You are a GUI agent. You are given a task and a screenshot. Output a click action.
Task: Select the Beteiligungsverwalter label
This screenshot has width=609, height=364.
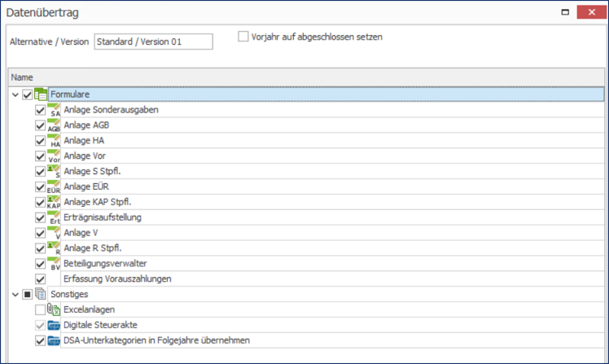tap(105, 263)
